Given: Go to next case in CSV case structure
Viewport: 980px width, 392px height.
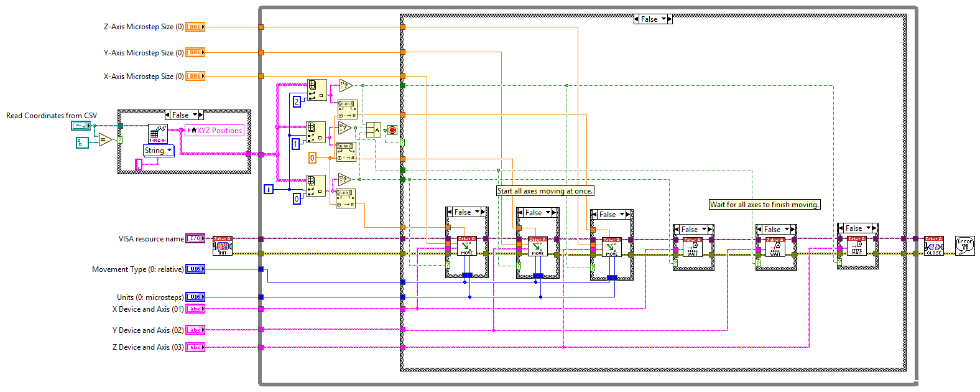Looking at the screenshot, I should pos(201,115).
